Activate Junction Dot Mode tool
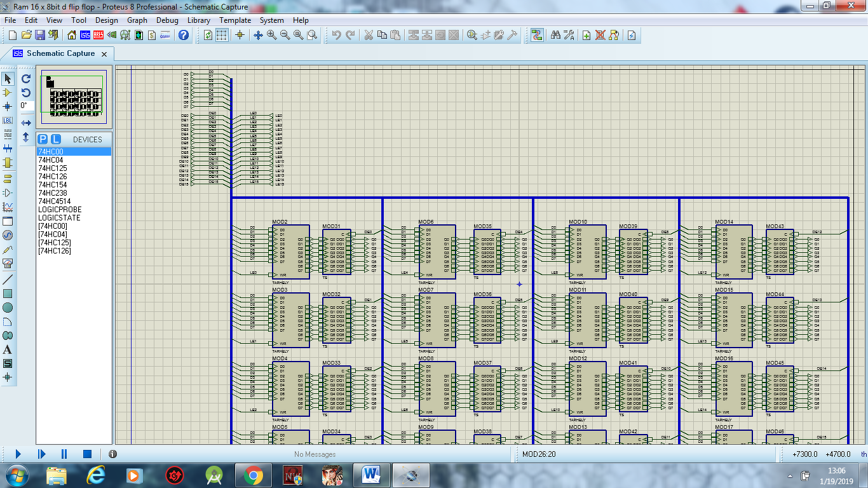868x488 pixels. point(8,106)
